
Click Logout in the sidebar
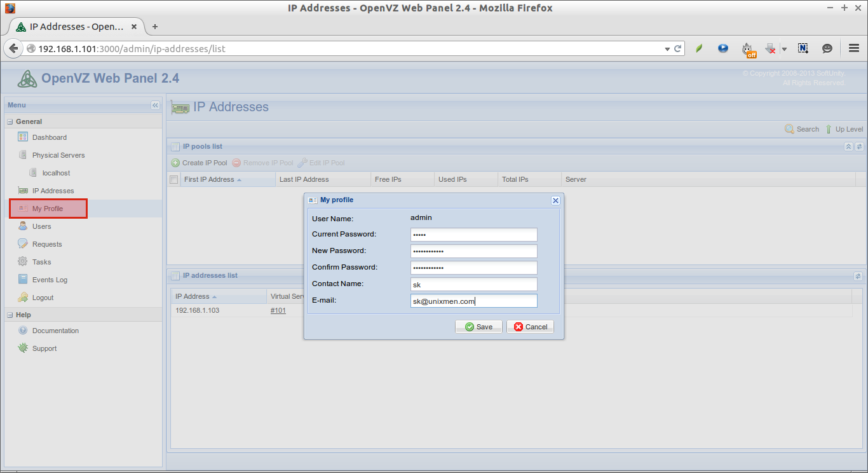(x=43, y=298)
